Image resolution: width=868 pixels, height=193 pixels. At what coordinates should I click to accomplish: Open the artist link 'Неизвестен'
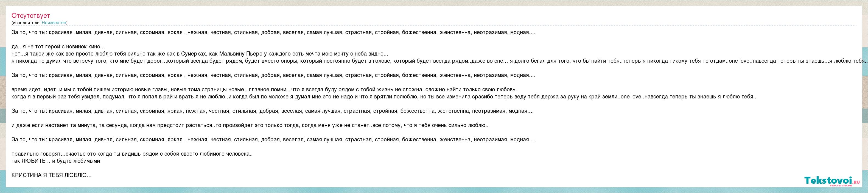pos(54,23)
